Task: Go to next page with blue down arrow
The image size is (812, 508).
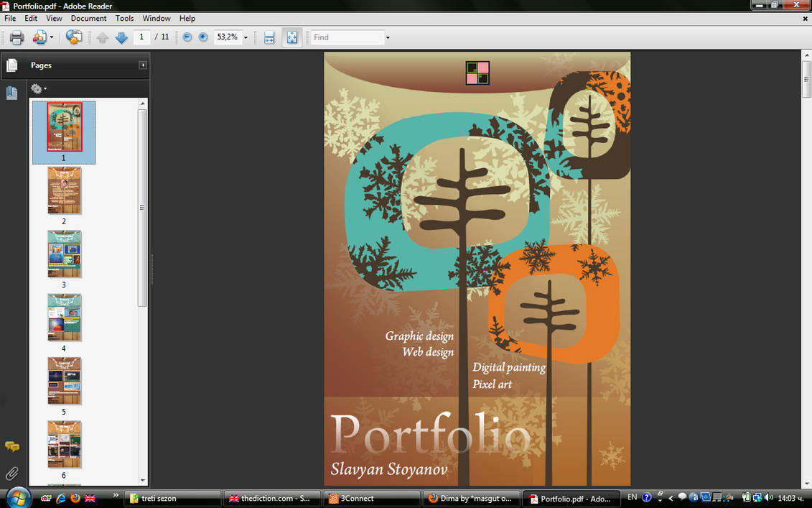Action: tap(121, 37)
